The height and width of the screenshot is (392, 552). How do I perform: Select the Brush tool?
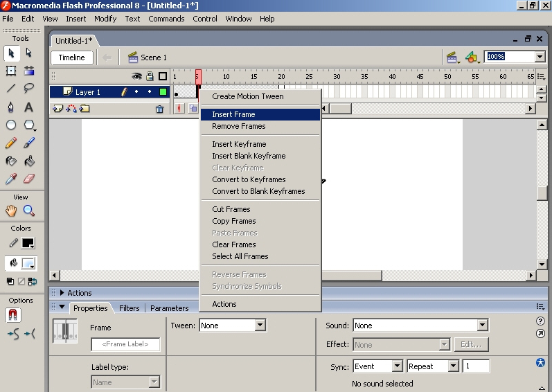29,143
